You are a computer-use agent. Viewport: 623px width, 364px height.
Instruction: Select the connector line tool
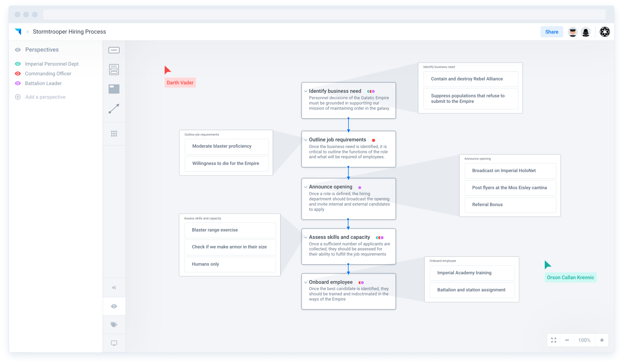[x=114, y=109]
